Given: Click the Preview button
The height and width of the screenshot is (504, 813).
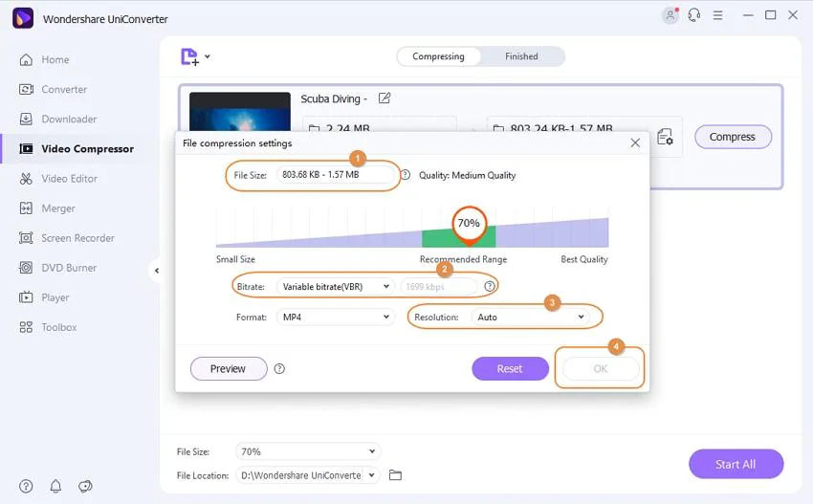Looking at the screenshot, I should [x=229, y=369].
